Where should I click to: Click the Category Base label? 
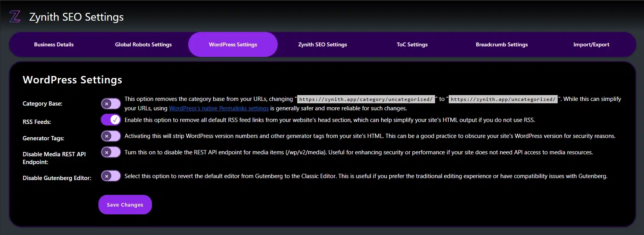click(43, 104)
